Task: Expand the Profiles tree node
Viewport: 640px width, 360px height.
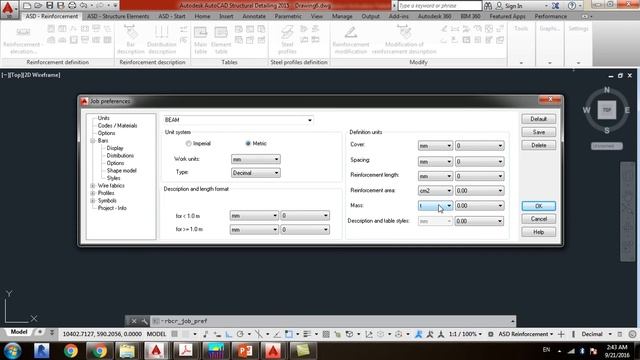Action: click(93, 193)
